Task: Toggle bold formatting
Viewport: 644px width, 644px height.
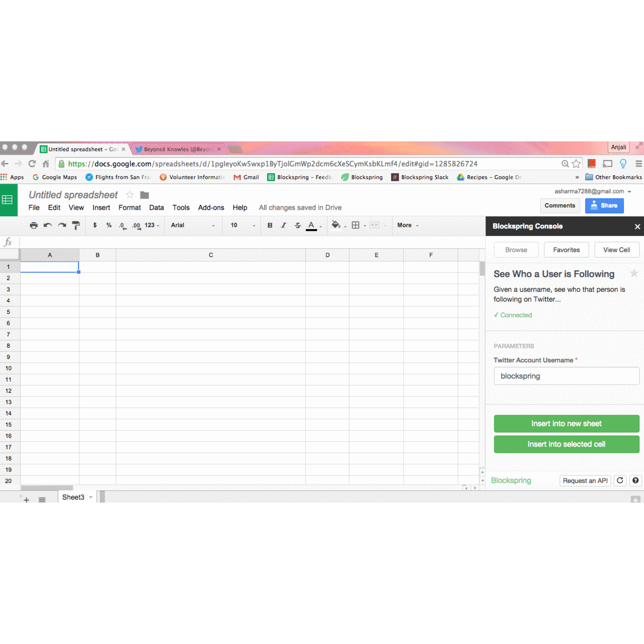Action: click(x=270, y=225)
